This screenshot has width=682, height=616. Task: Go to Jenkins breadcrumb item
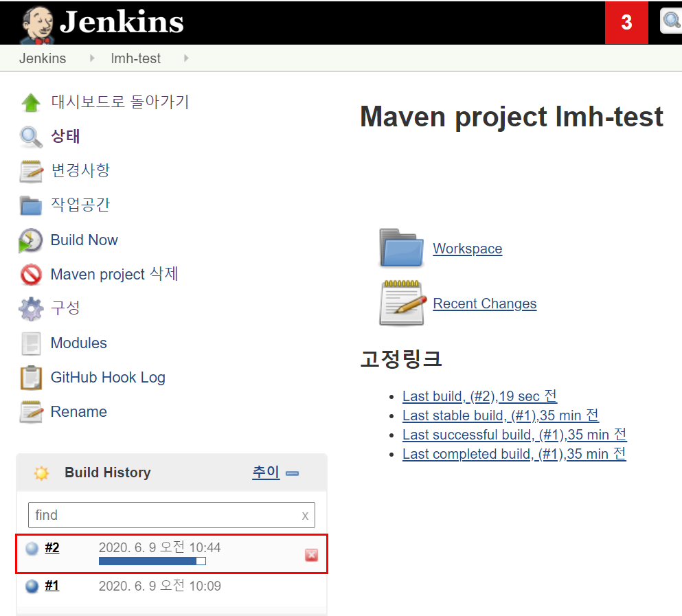[43, 58]
